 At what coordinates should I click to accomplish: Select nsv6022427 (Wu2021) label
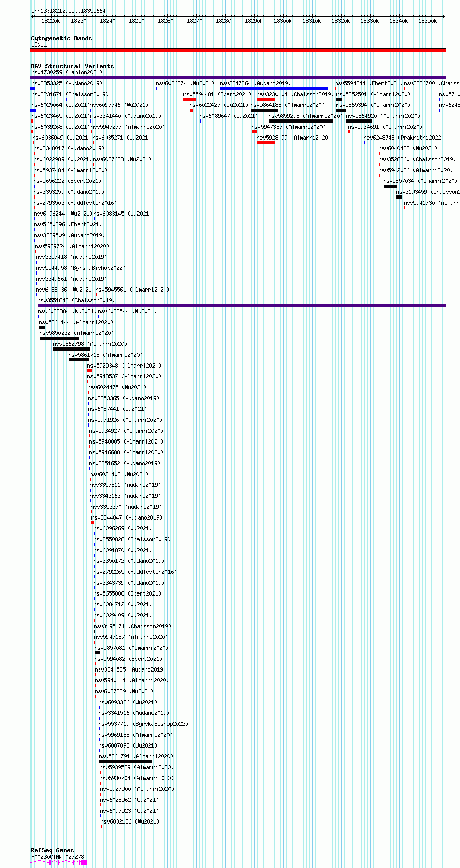219,105
